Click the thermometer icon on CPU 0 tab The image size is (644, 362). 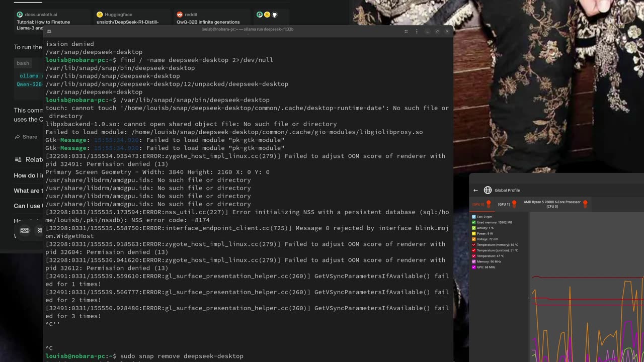pos(585,204)
